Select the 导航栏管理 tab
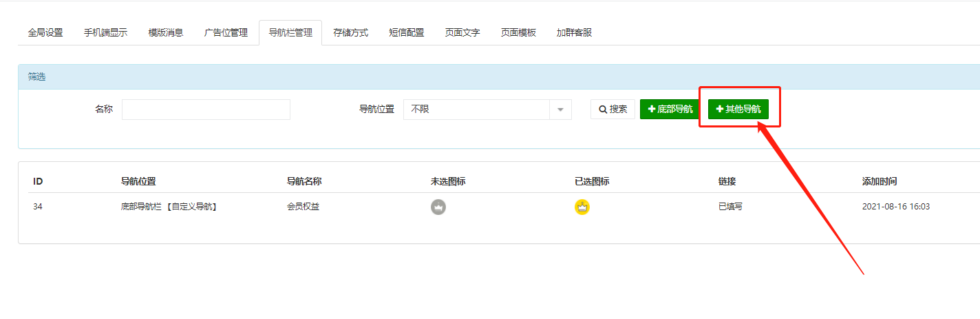This screenshot has width=980, height=319. tap(290, 32)
